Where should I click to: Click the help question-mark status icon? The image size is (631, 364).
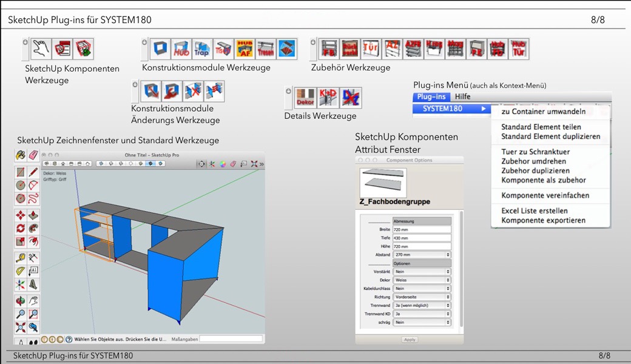click(69, 339)
